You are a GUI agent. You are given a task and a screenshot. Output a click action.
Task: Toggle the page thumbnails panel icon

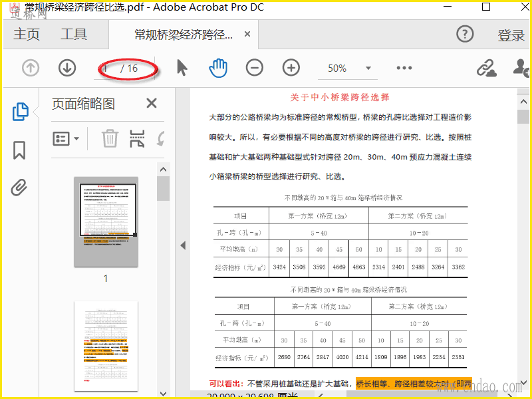pos(20,112)
